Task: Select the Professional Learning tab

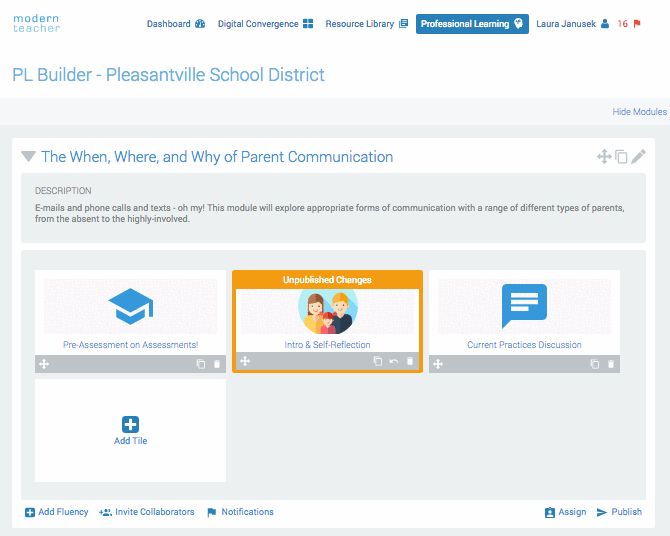Action: point(472,24)
